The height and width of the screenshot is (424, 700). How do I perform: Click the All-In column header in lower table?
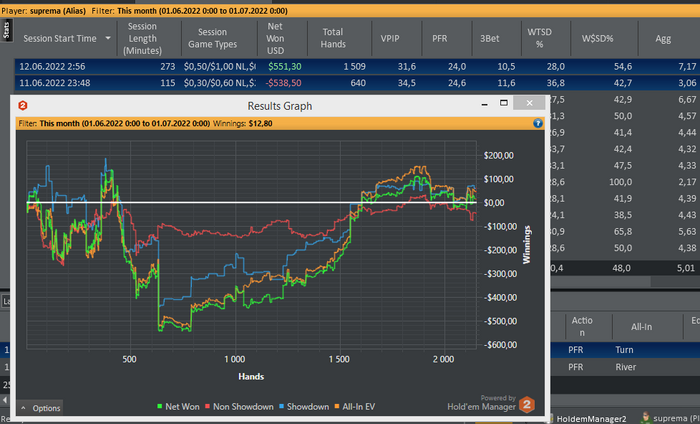click(x=642, y=327)
